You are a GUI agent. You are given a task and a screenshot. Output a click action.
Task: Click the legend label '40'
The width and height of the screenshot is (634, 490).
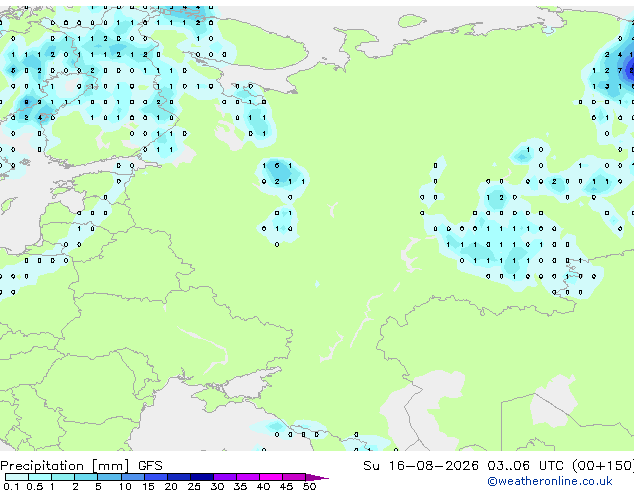(x=263, y=486)
